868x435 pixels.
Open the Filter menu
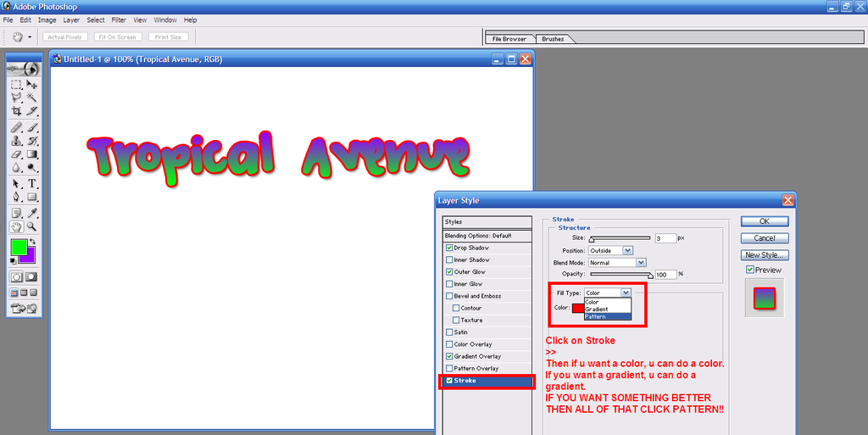119,20
